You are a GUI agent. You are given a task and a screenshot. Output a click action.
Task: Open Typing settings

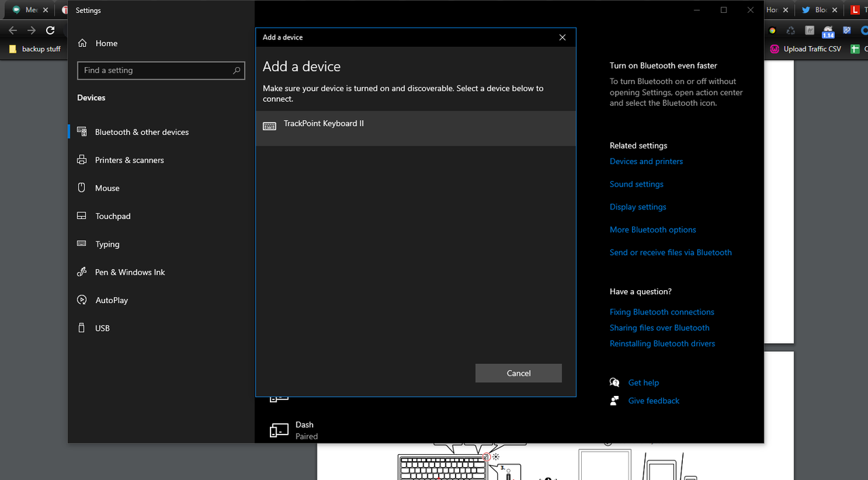click(x=107, y=244)
